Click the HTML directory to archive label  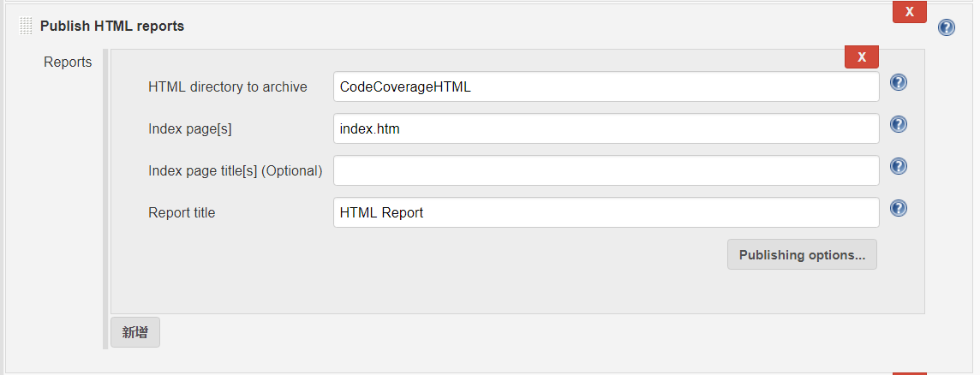(228, 86)
